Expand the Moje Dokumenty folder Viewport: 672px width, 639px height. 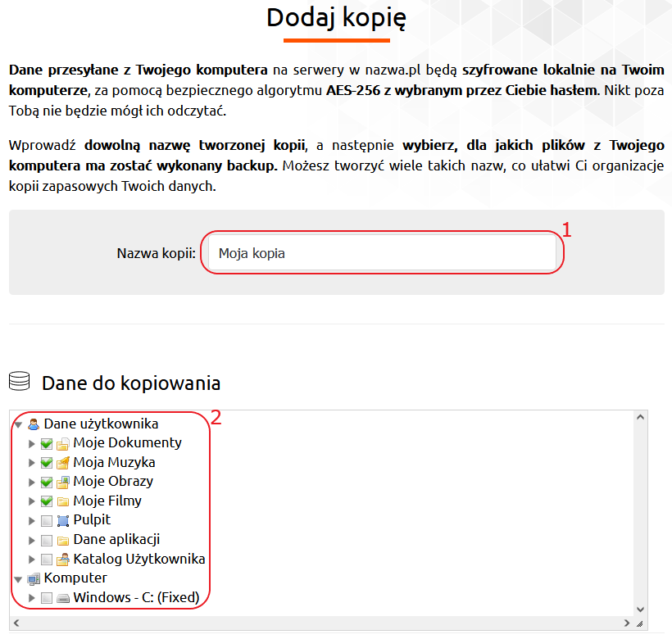[31, 444]
